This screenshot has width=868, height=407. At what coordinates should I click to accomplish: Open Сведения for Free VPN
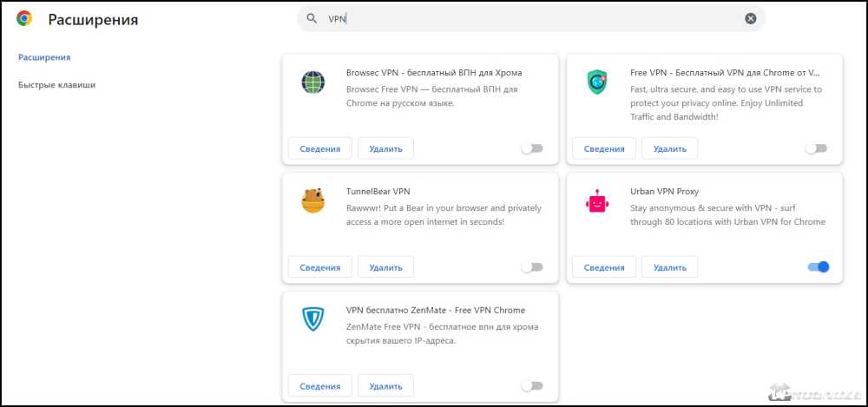point(604,148)
